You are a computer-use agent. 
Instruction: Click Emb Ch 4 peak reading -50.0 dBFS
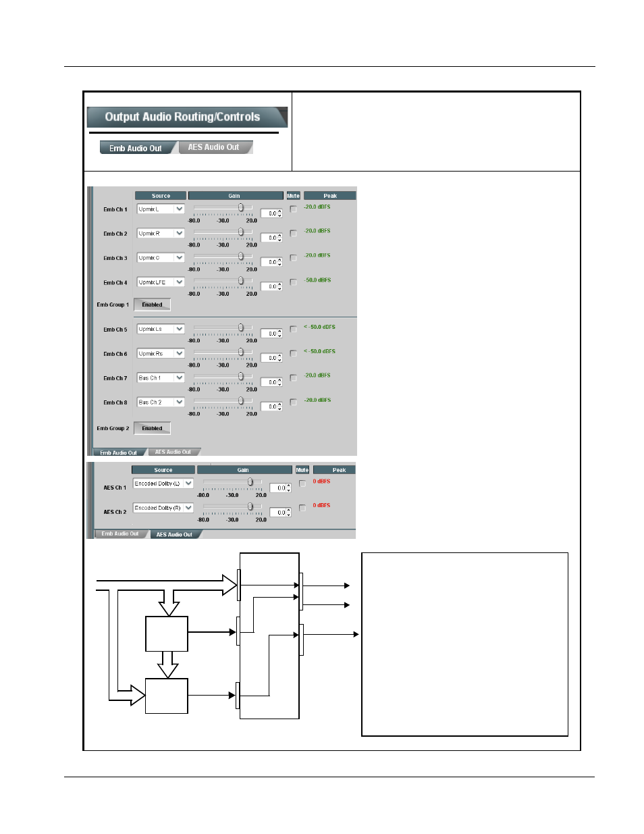317,280
